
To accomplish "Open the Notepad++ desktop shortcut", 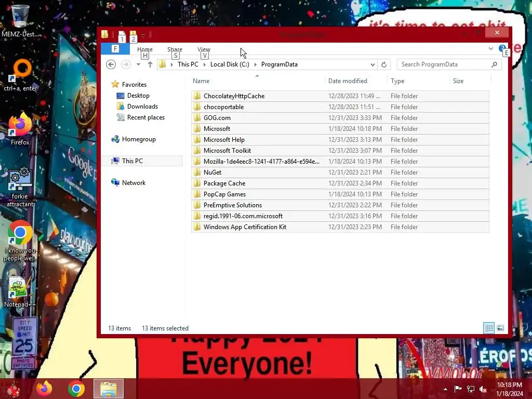I will (20, 292).
